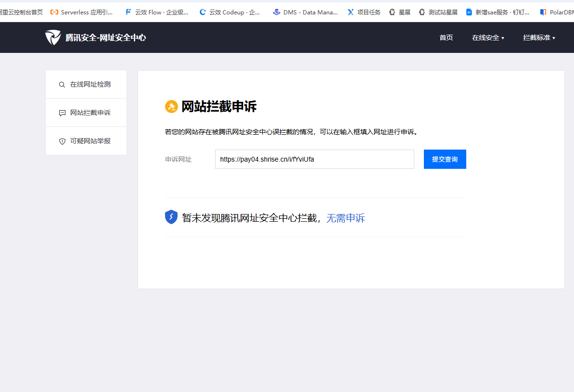Image resolution: width=574 pixels, height=392 pixels.
Task: Click Serverless bookmark orange icon
Action: 54,12
